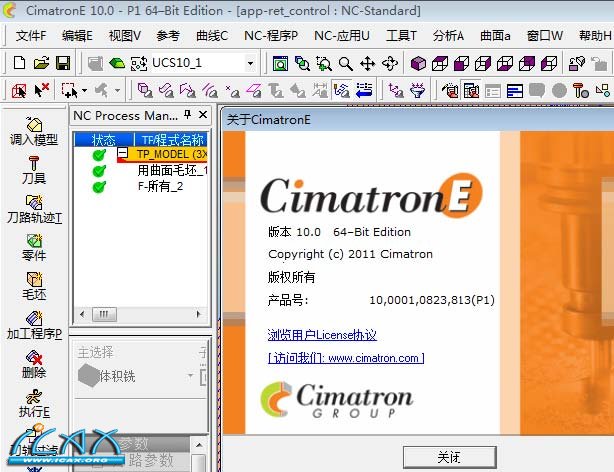Click the 关闭 button in About dialog
Viewport: 614px width, 472px height.
(x=448, y=457)
